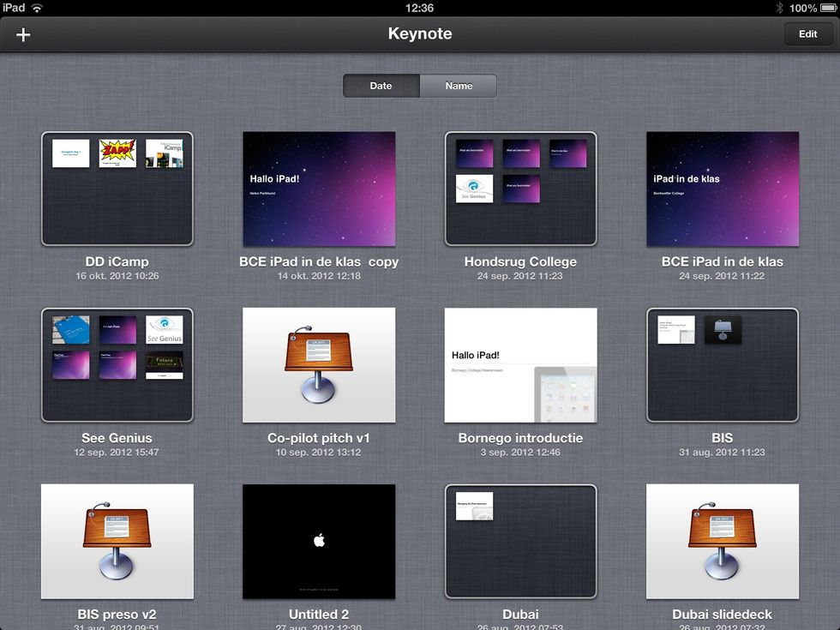The width and height of the screenshot is (840, 630).
Task: Open the BCE iPad in de klas copy
Action: [x=318, y=189]
